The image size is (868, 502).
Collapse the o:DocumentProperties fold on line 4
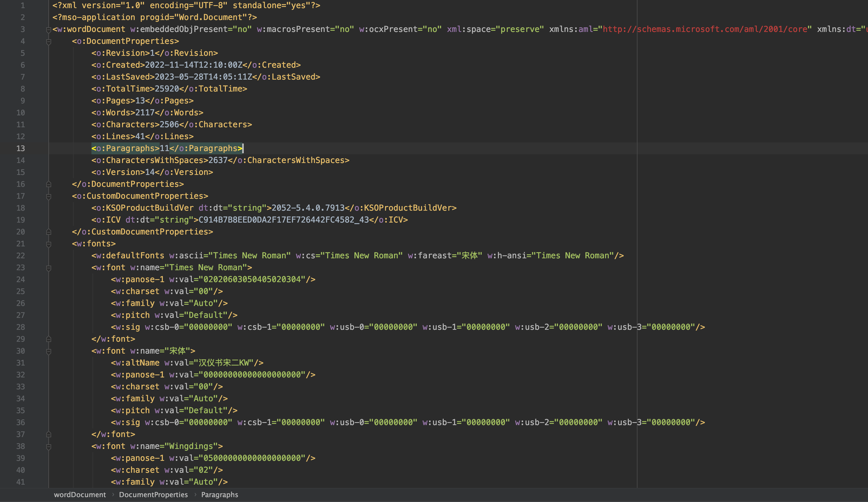click(x=48, y=42)
